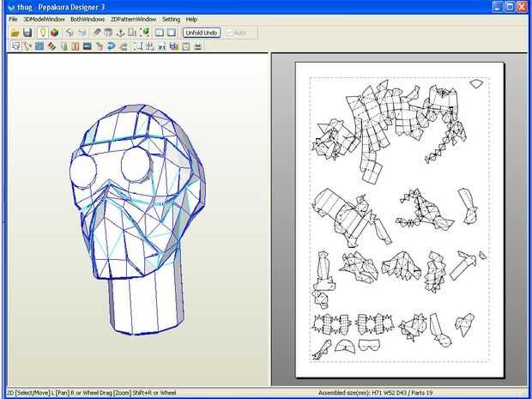
Task: Select the goggle-shaped pattern piece at page bottom
Action: [369, 346]
